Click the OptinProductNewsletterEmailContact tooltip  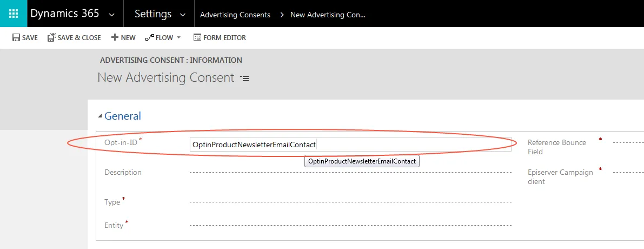click(x=362, y=161)
